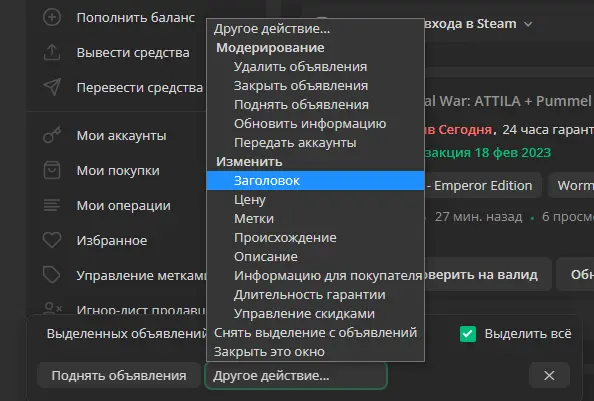
Task: Select Закрыть объявления in the menu
Action: (x=315, y=86)
